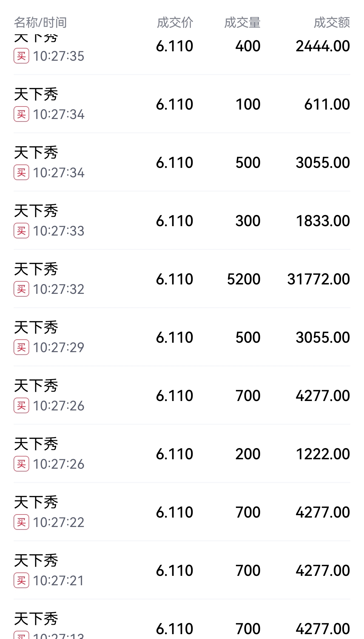
Task: Tap the amount 2444.00
Action: point(323,46)
